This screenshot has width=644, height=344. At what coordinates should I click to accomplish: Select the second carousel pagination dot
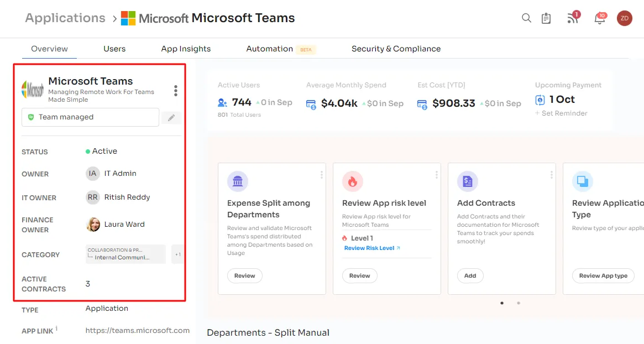[519, 303]
